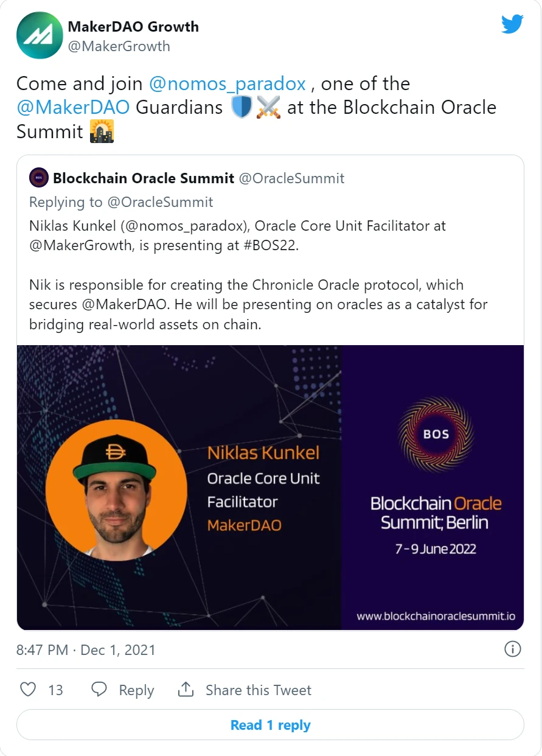Click the Twitter bird logo

[512, 24]
